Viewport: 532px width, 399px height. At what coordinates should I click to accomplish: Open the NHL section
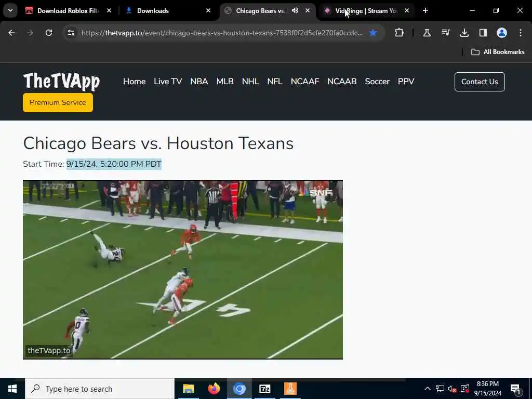coord(250,82)
